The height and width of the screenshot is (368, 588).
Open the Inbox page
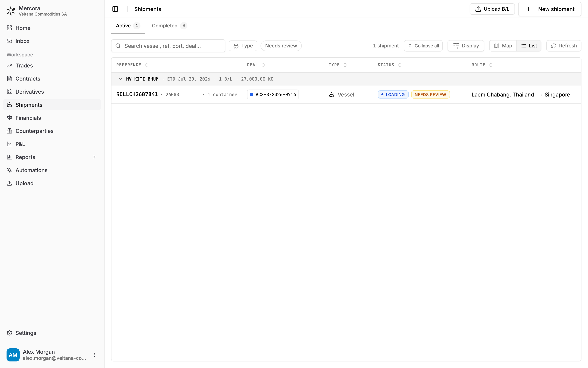52,41
